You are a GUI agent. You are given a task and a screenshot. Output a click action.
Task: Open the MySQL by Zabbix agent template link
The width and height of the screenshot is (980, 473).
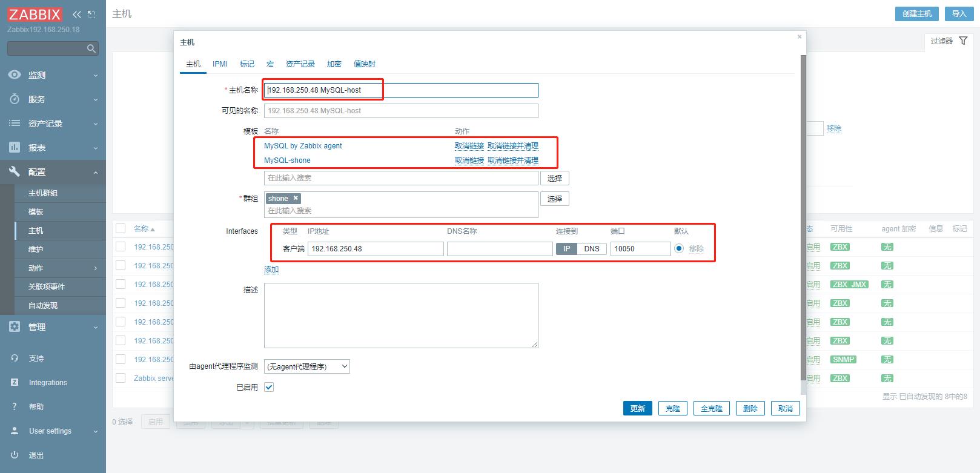(303, 145)
